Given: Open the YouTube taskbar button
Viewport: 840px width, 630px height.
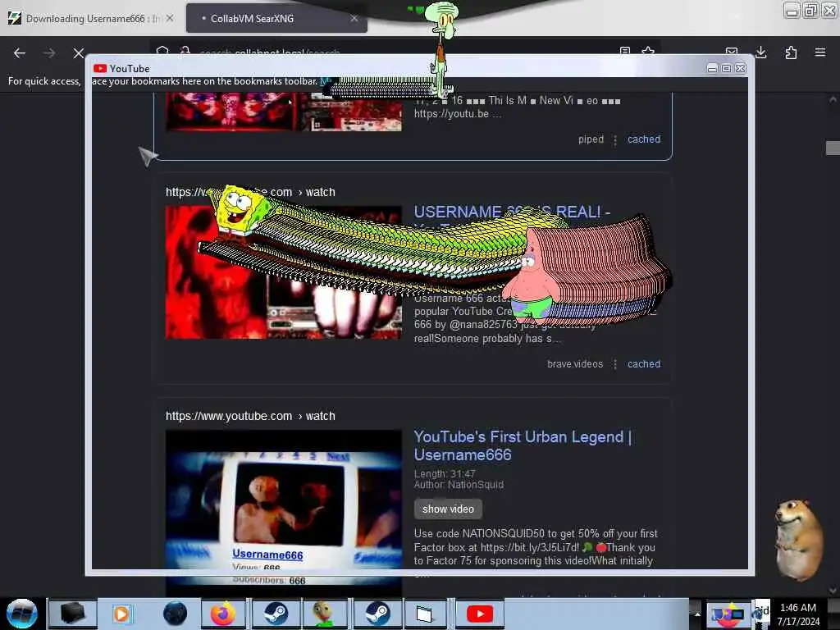Looking at the screenshot, I should point(479,614).
